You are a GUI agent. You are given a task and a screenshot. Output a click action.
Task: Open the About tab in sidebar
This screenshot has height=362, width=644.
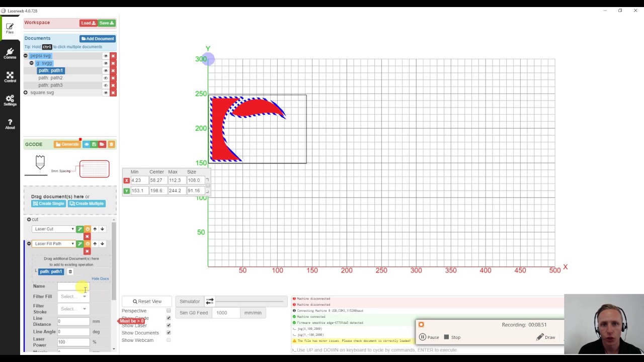point(10,124)
